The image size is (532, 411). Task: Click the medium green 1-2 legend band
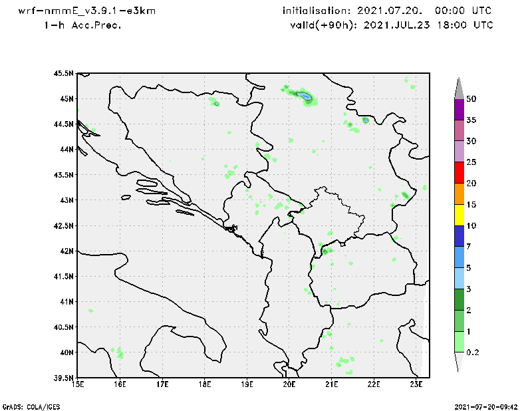pyautogui.click(x=459, y=321)
